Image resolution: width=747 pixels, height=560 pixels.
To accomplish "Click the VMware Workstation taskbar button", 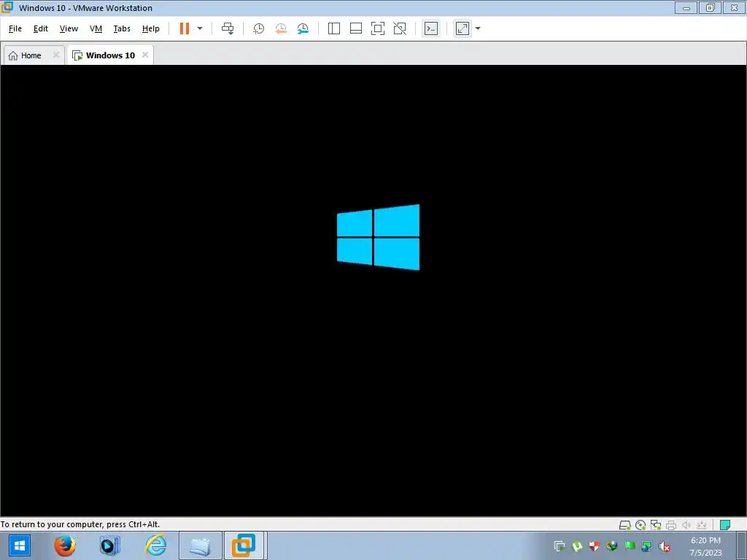I will pos(244,545).
